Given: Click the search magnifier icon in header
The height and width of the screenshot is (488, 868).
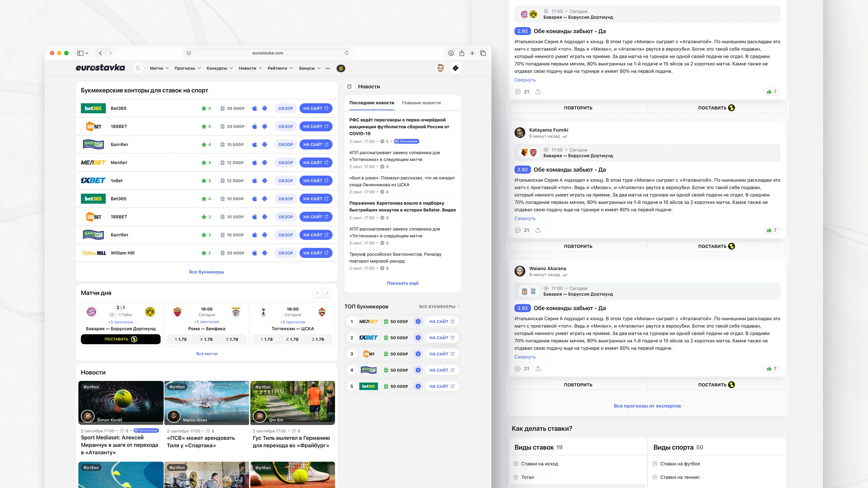Looking at the screenshot, I should [x=138, y=68].
